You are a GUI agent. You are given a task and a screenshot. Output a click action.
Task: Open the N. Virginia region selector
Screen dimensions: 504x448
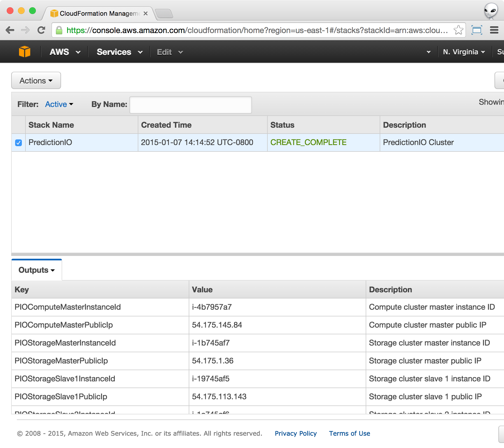coord(464,52)
